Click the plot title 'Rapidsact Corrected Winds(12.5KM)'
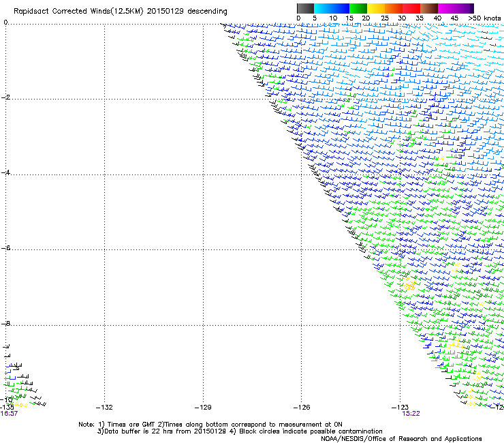 pos(78,12)
